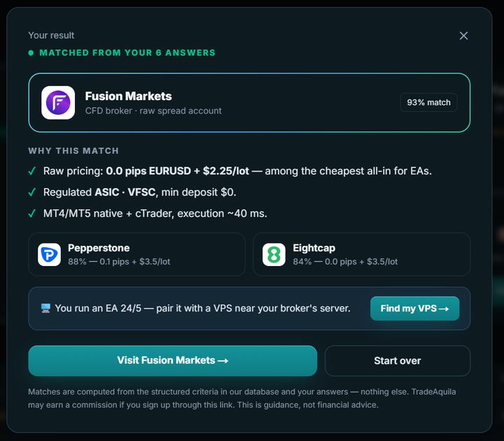
Task: Restart the quiz with Start over
Action: tap(398, 360)
